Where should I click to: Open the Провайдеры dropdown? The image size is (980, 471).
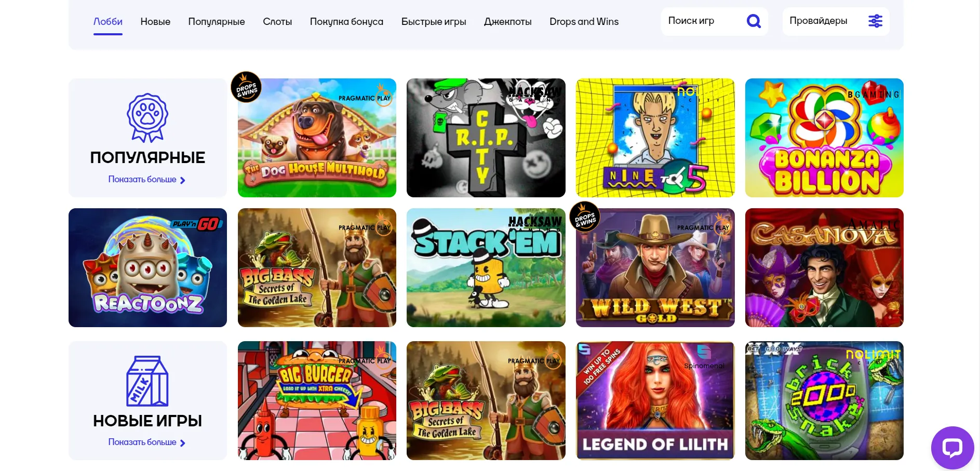(836, 21)
